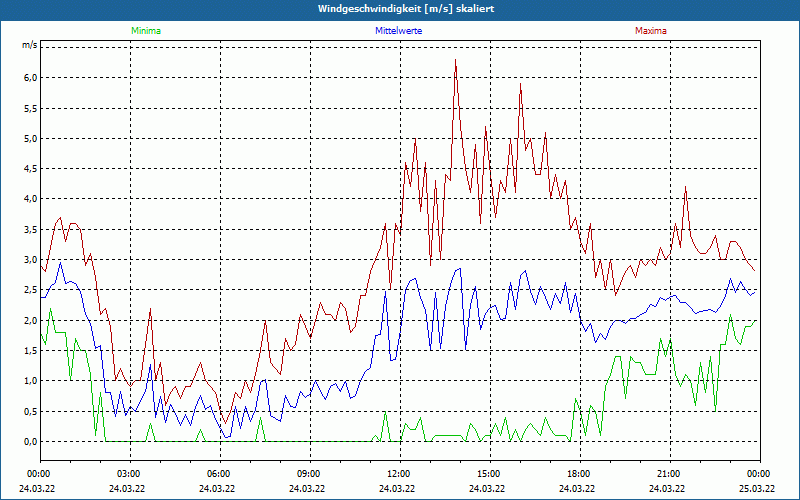
Task: Click the '6,0' y-axis value
Action: coord(30,78)
